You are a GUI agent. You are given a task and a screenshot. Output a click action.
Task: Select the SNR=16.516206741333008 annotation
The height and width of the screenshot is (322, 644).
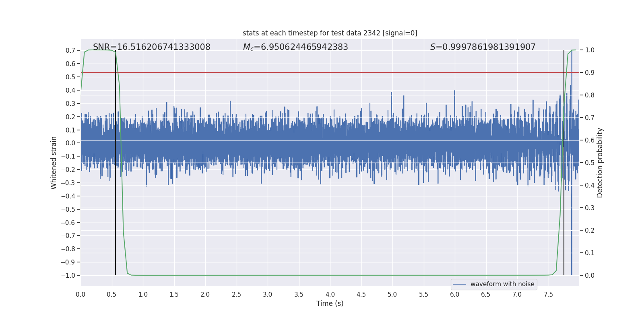click(x=152, y=47)
